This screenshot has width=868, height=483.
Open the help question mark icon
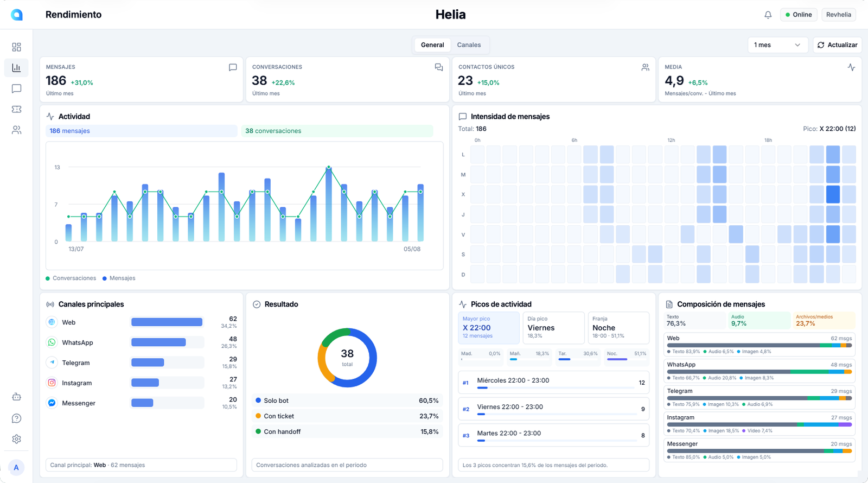click(x=17, y=418)
